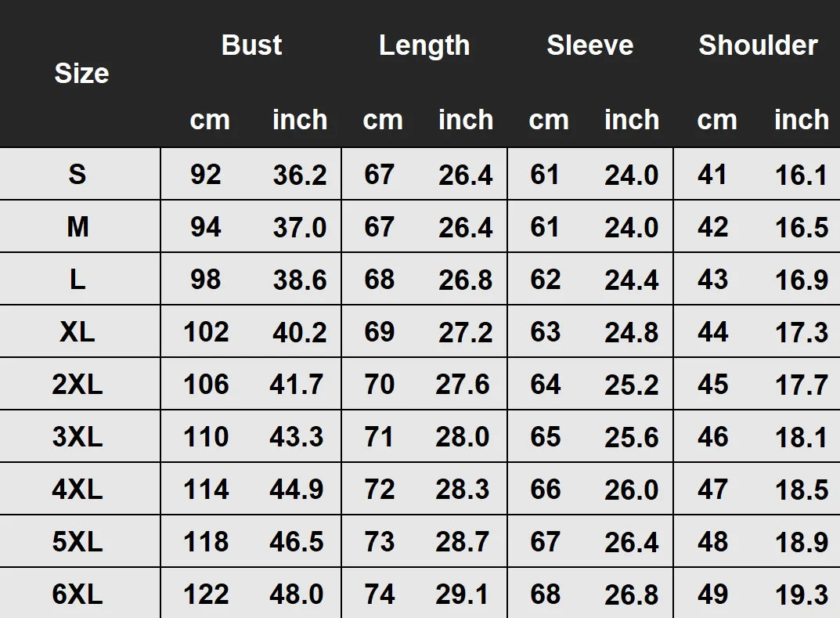Click the L size row label

click(78, 280)
